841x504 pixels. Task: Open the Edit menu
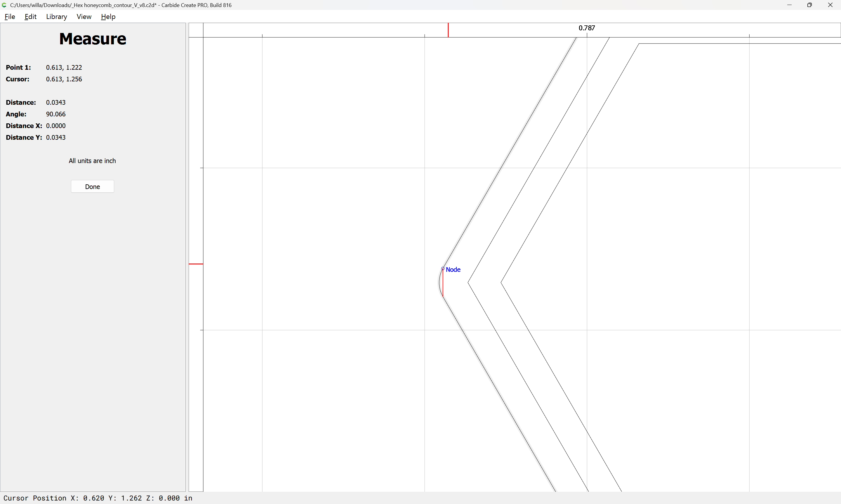pos(31,17)
